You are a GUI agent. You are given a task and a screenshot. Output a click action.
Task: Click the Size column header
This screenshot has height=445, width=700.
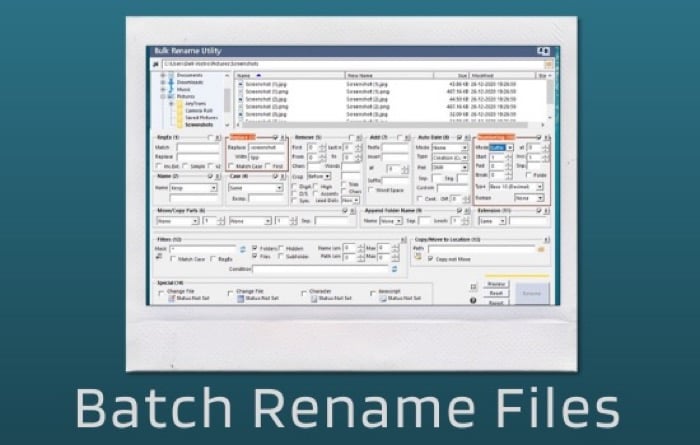pyautogui.click(x=451, y=76)
